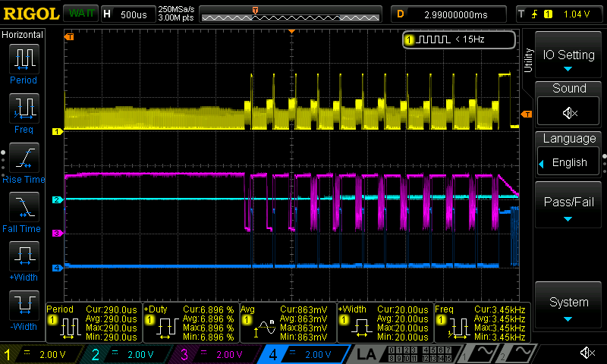Click the channel 4 blue ground marker
Image resolution: width=607 pixels, height=364 pixels.
click(57, 268)
